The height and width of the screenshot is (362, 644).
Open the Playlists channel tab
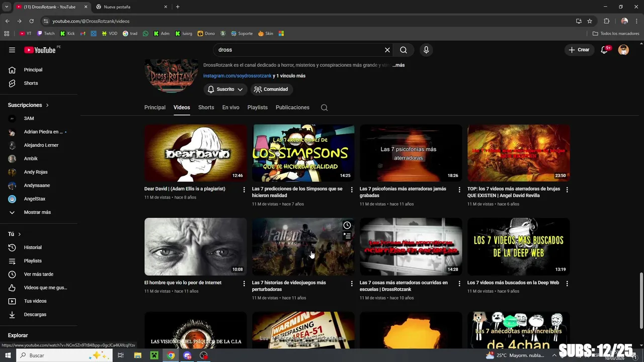click(258, 108)
